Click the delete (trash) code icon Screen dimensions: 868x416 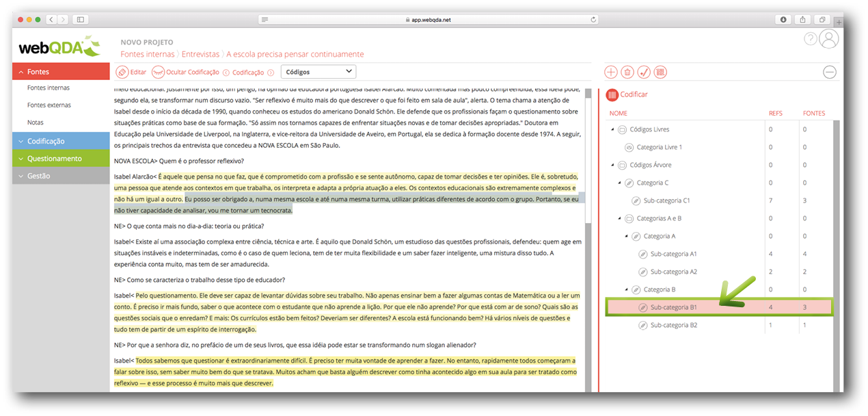[x=627, y=72]
